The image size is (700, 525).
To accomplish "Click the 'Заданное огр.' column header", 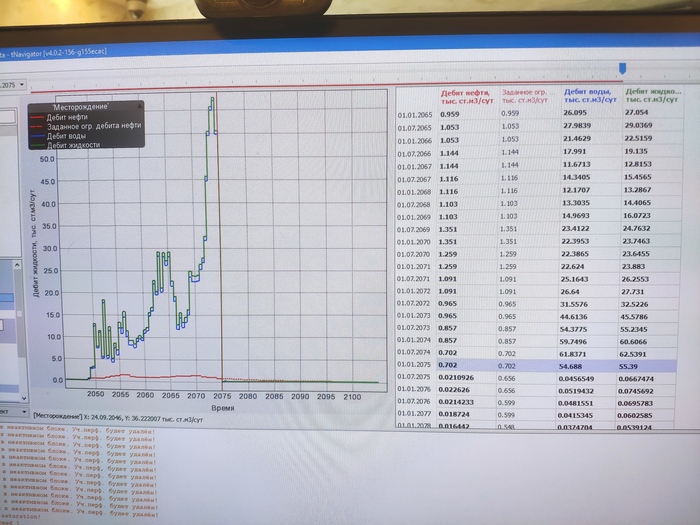I will tap(527, 96).
